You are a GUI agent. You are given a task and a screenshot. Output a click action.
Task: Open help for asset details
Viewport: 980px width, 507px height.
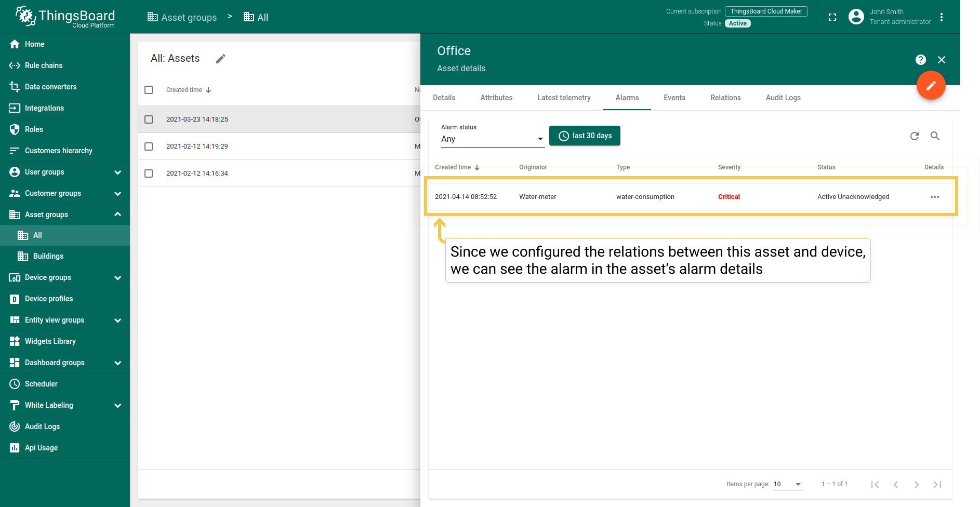click(921, 60)
